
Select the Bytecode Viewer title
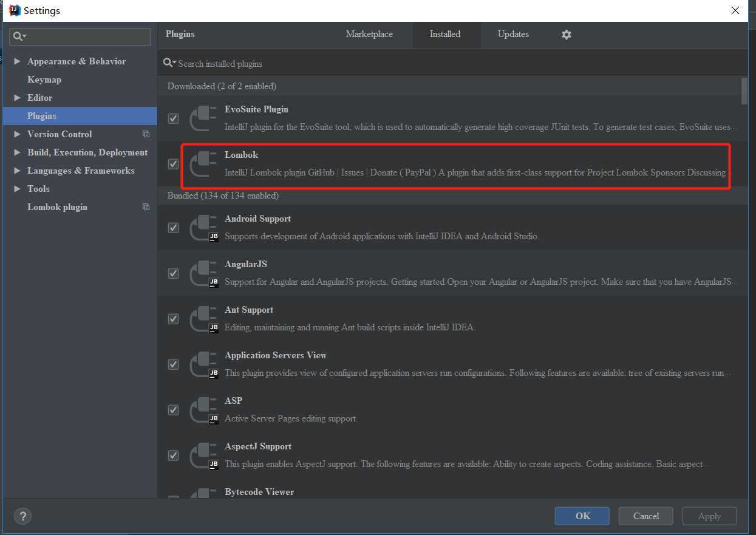pyautogui.click(x=259, y=492)
